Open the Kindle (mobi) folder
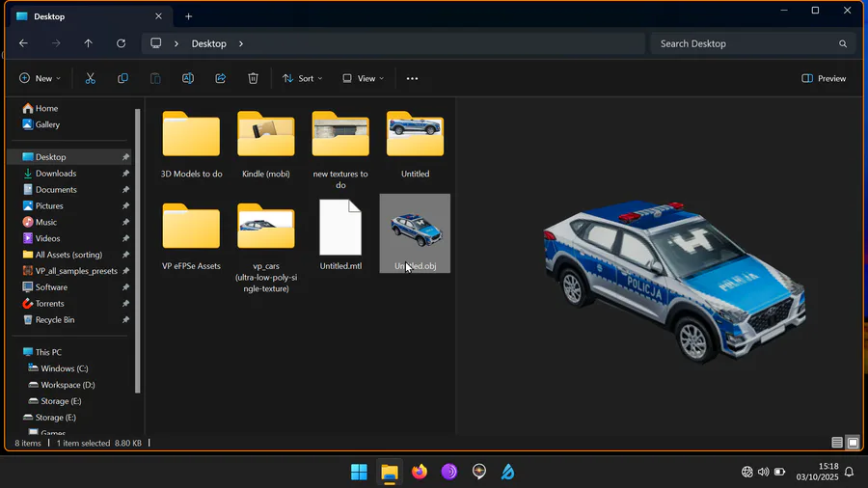The image size is (868, 488). coord(266,145)
